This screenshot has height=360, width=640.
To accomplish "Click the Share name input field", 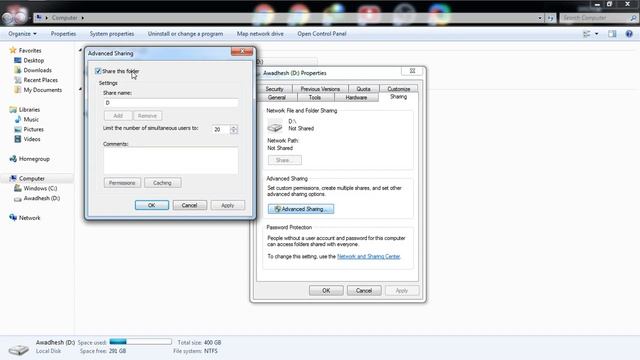I will point(171,103).
